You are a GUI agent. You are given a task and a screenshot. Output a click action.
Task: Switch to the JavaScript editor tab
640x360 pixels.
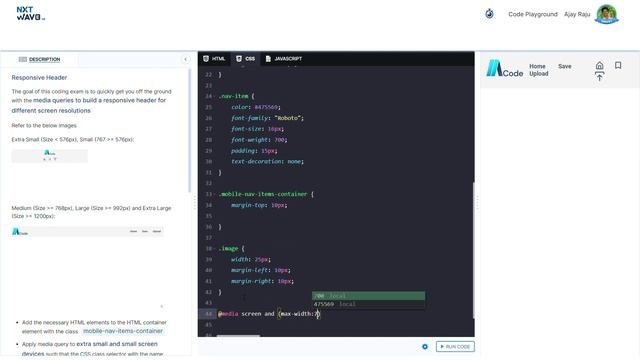[x=284, y=59]
